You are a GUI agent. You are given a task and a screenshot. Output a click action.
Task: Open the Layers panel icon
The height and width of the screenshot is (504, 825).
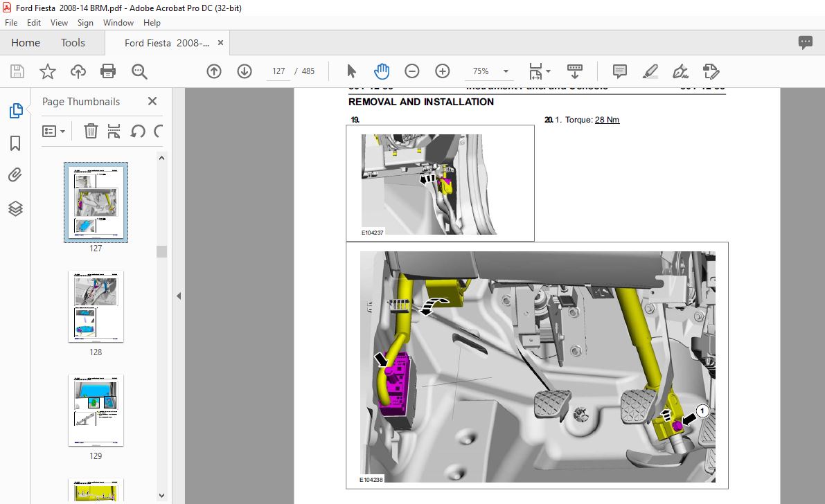coord(15,209)
